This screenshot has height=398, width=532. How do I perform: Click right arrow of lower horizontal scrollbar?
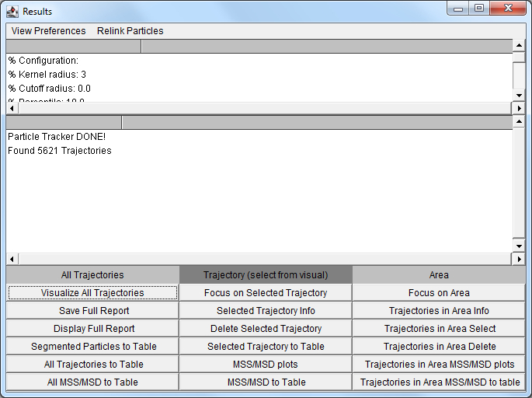[519, 258]
